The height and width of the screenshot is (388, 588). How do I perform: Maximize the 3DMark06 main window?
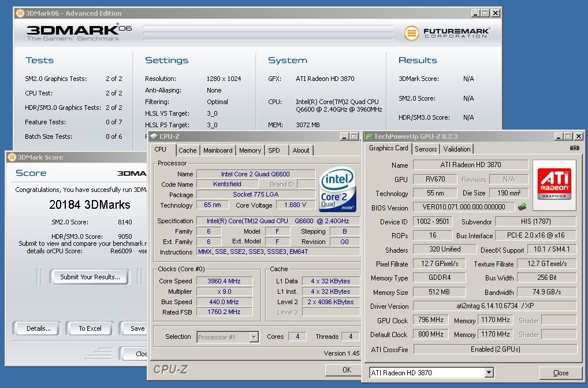(x=485, y=13)
